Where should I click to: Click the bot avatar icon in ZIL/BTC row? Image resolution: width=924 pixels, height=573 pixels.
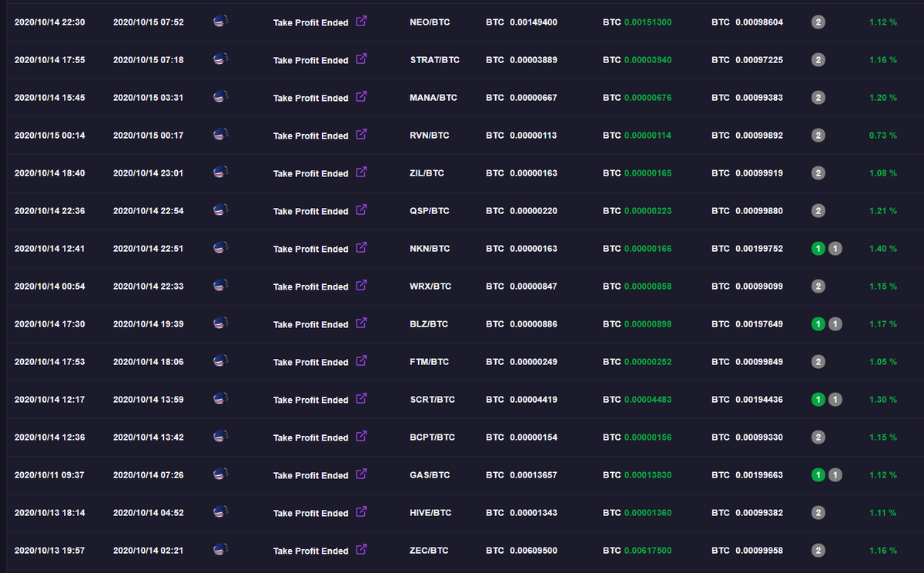[x=219, y=173]
